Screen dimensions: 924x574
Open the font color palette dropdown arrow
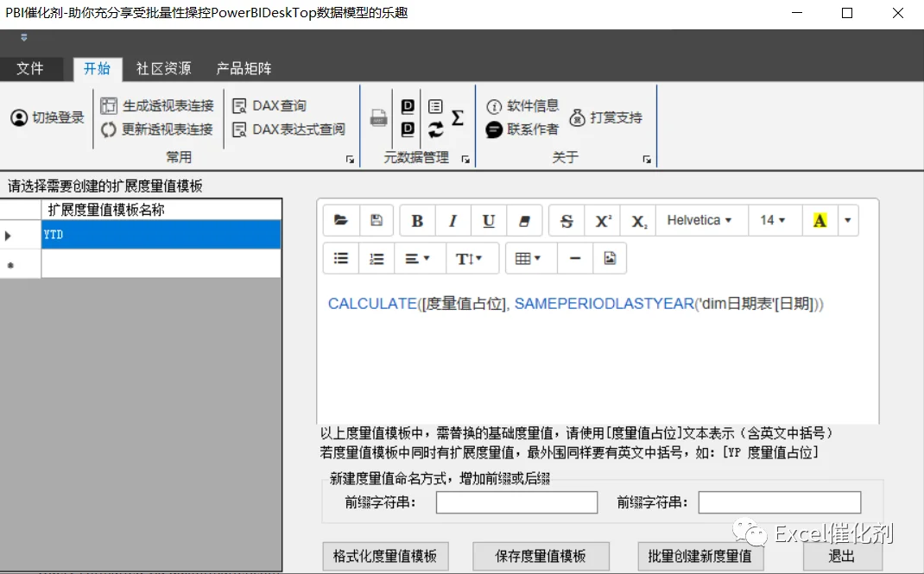(848, 220)
